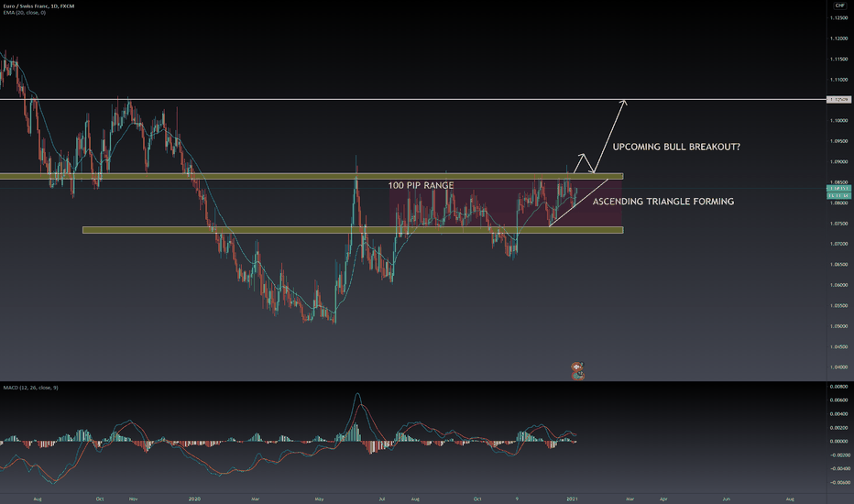Open the CHF currency selector button
This screenshot has height=504, width=854.
pos(839,5)
